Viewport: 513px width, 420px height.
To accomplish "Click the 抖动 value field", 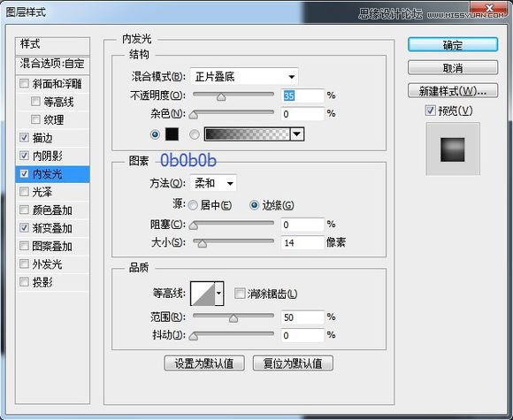I will tap(302, 335).
